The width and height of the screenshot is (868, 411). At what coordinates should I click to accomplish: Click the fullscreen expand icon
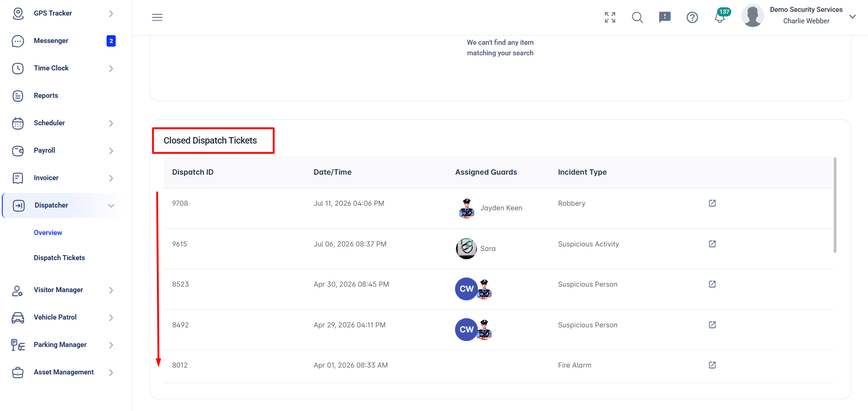pyautogui.click(x=610, y=17)
